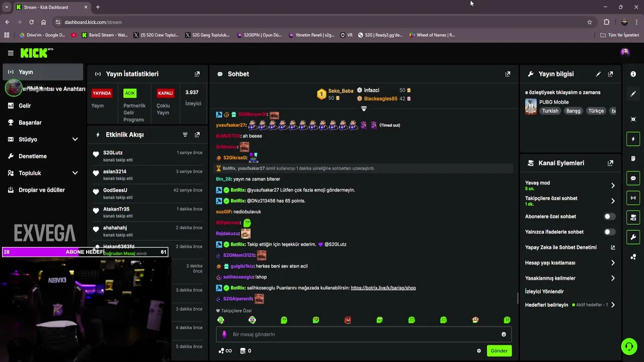Open Wheel of Names bookmark
Image resolution: width=644 pixels, height=362 pixels.
(432, 35)
